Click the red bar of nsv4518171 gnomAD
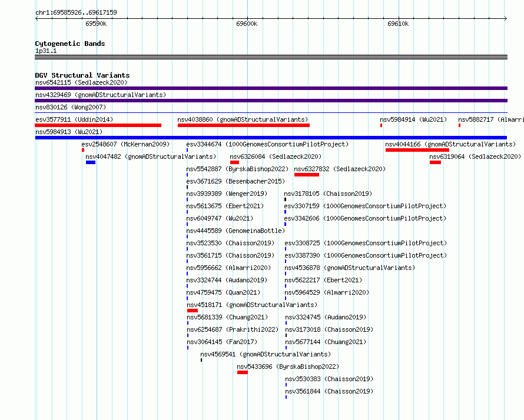 (193, 311)
